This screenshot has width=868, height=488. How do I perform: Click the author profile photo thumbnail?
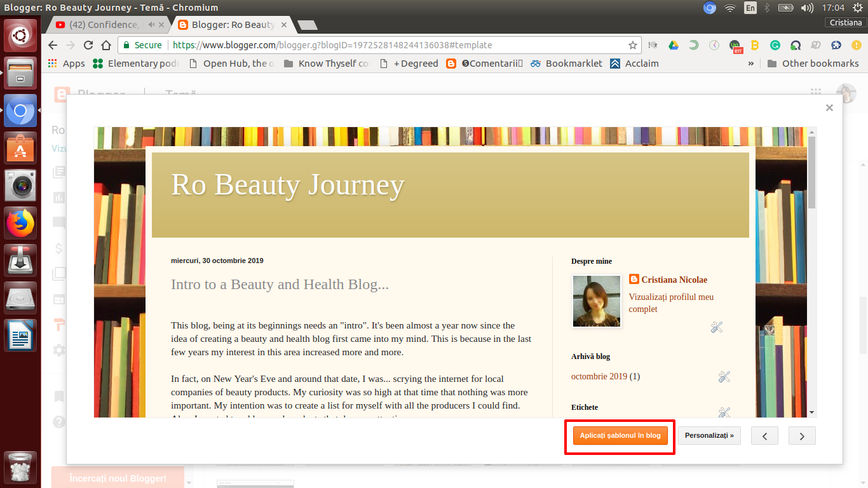click(x=597, y=301)
